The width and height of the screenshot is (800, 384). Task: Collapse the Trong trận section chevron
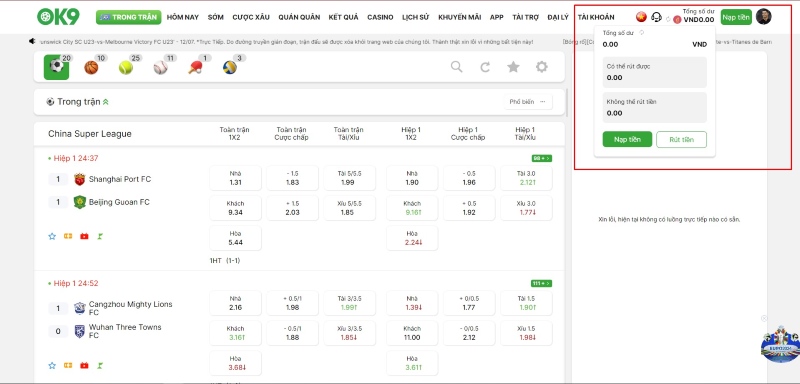pos(106,102)
